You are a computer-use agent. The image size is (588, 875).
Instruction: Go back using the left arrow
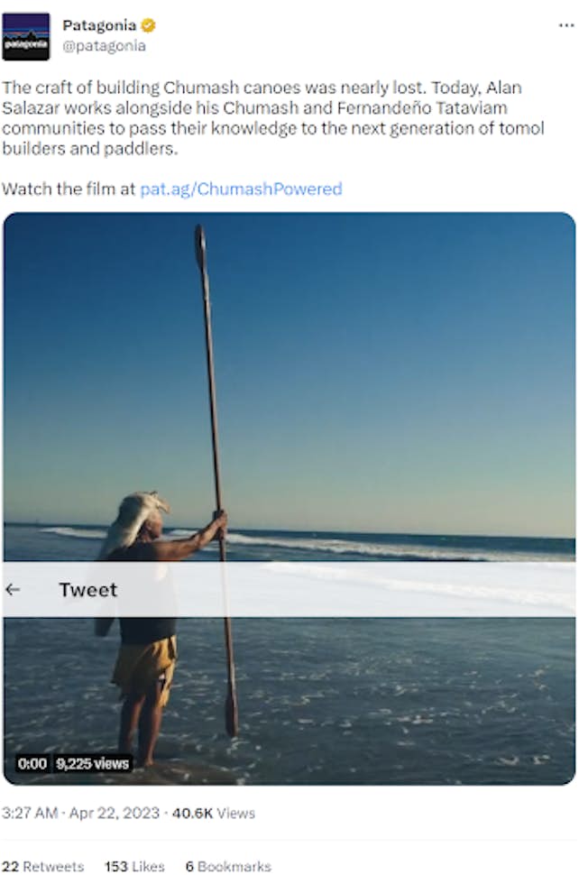click(x=13, y=590)
